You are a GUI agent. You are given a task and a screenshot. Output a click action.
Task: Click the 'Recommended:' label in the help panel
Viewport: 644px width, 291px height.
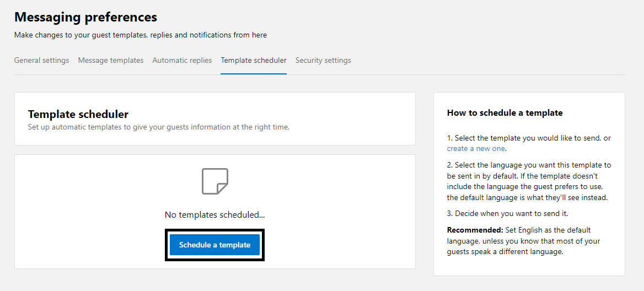pyautogui.click(x=475, y=230)
